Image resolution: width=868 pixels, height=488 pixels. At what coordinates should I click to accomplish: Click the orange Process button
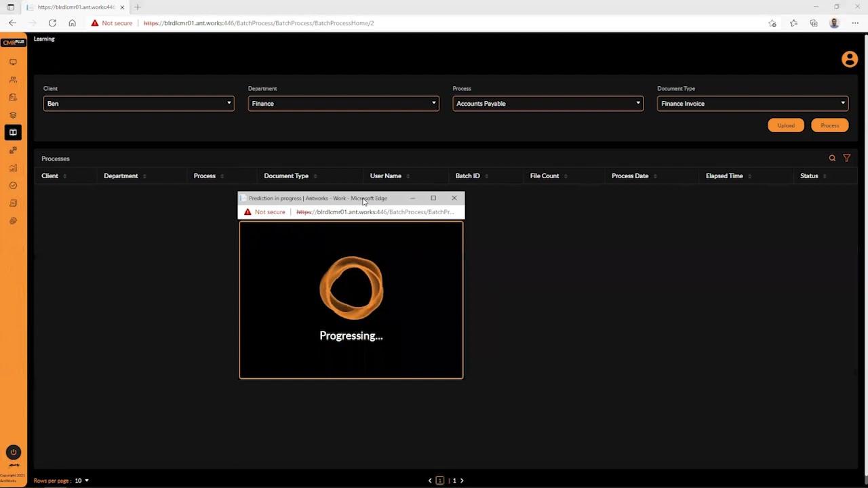click(830, 125)
